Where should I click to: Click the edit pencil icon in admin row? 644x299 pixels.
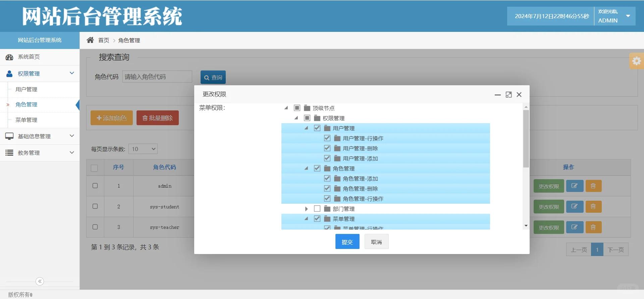tap(575, 186)
